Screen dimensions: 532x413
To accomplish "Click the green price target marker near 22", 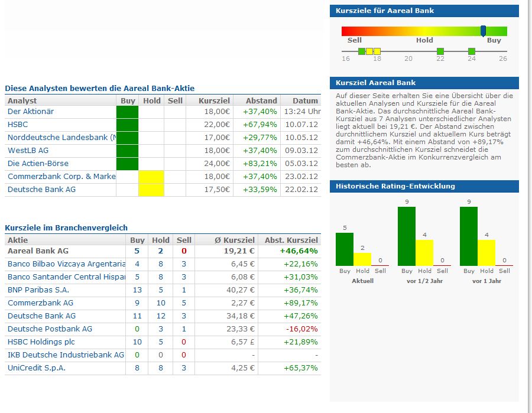I will [x=440, y=51].
